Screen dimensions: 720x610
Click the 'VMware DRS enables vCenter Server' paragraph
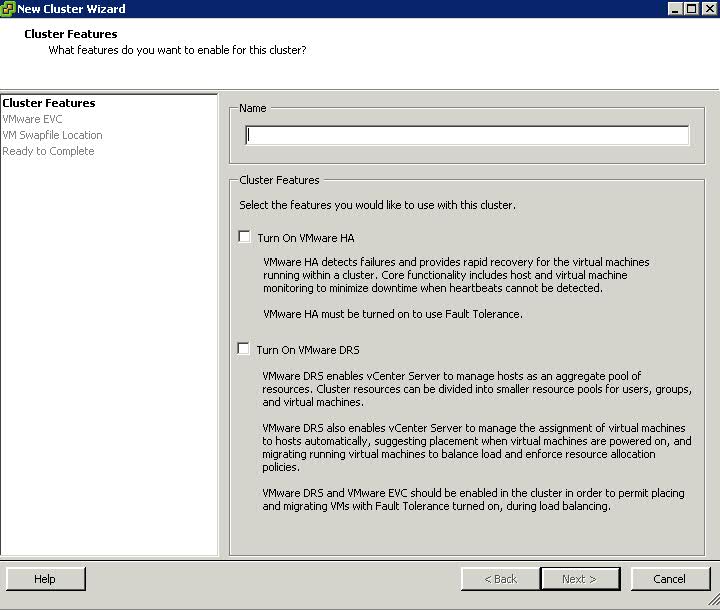point(477,389)
